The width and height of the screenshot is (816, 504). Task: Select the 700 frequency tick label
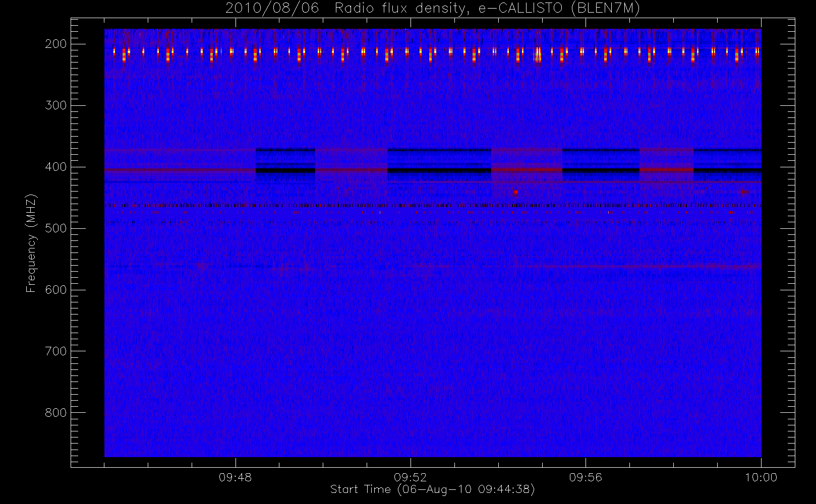[x=56, y=351]
